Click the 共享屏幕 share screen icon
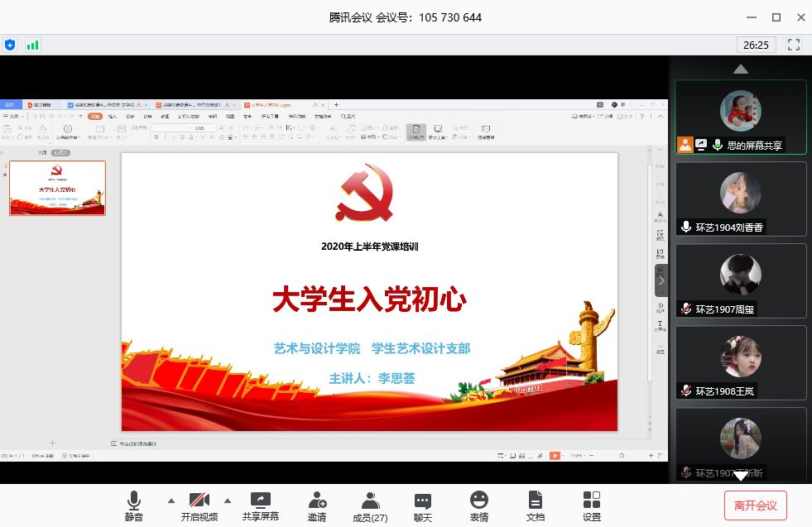 260,505
